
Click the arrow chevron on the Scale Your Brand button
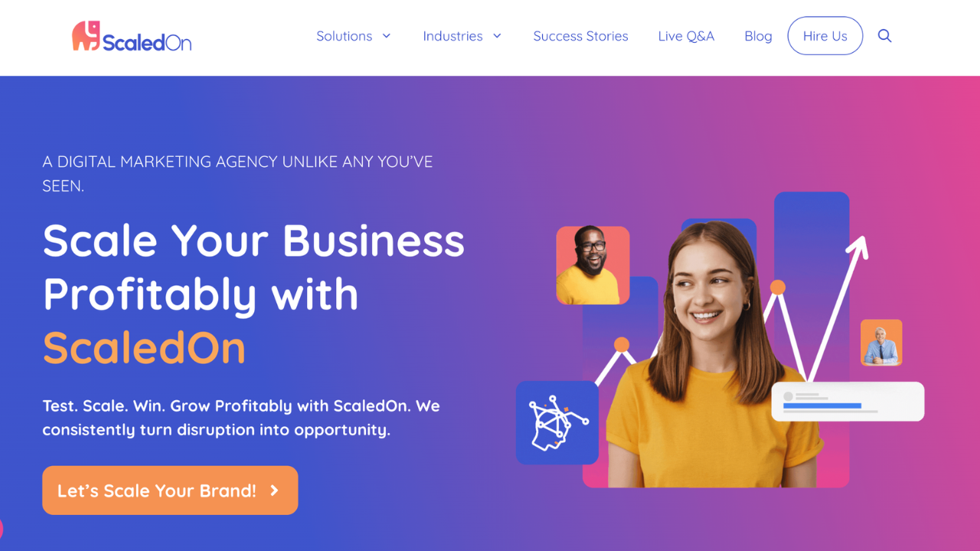pos(275,491)
